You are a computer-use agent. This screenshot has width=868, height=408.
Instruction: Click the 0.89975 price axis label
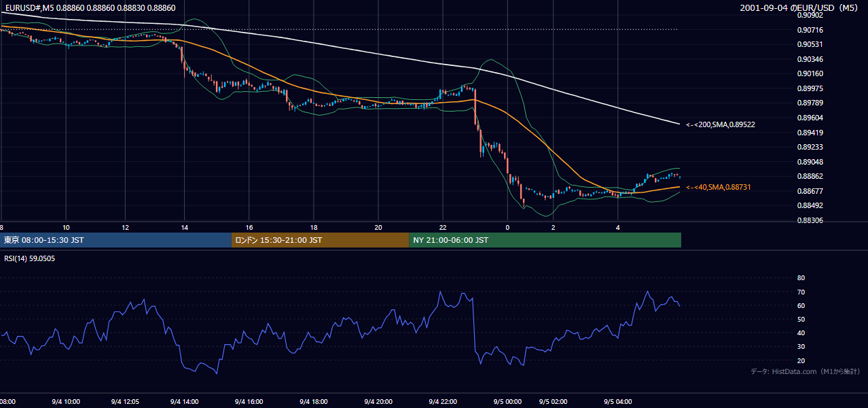coord(810,88)
